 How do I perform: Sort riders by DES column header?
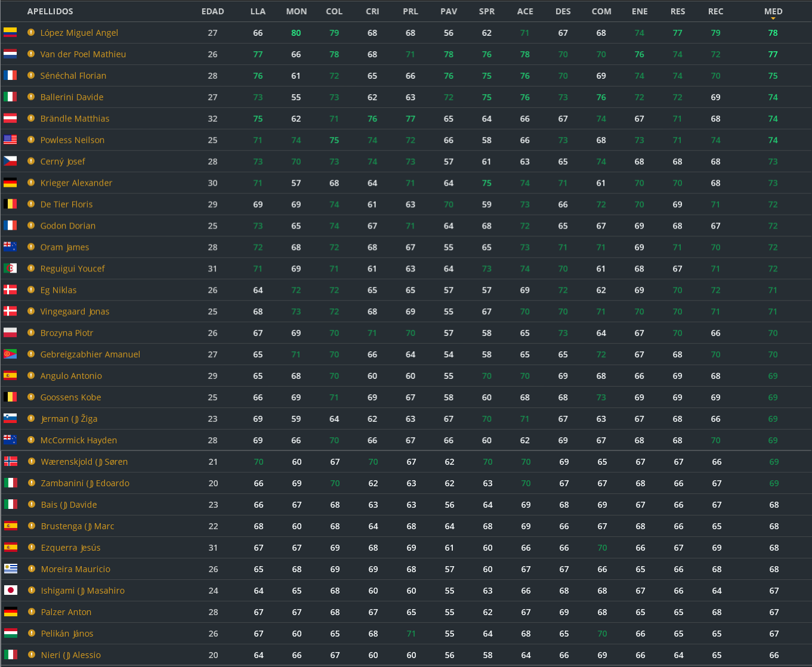click(563, 11)
